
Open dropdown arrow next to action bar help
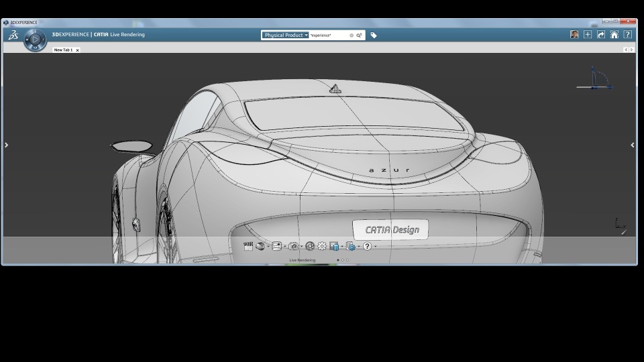376,247
